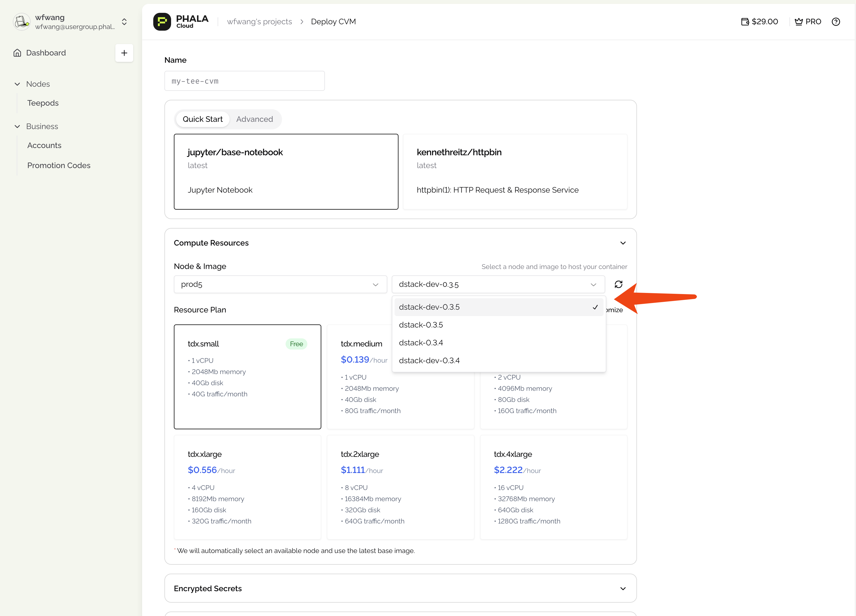
Task: Open the prod5 node dropdown
Action: point(280,284)
